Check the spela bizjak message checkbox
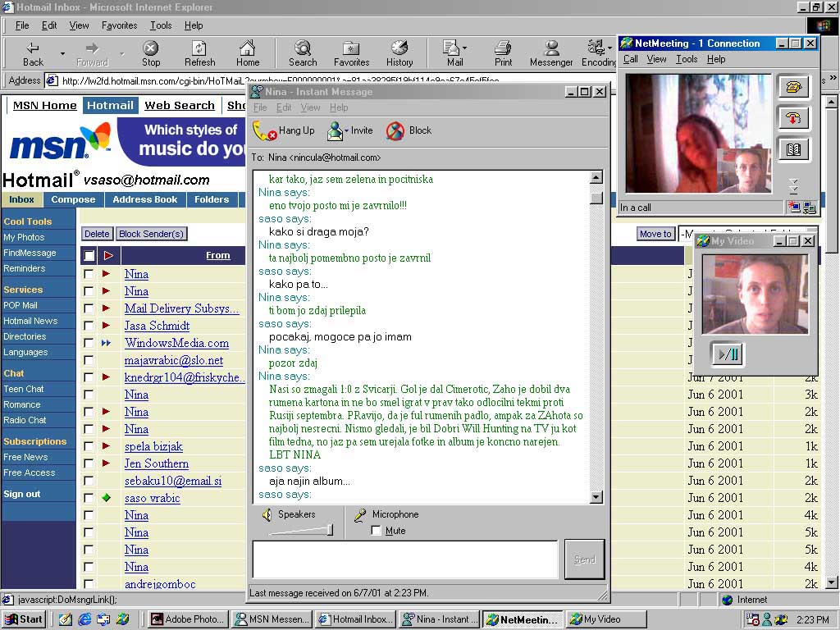 point(89,446)
